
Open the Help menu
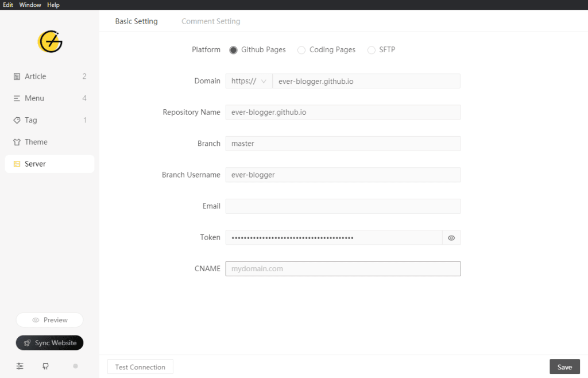tap(53, 5)
